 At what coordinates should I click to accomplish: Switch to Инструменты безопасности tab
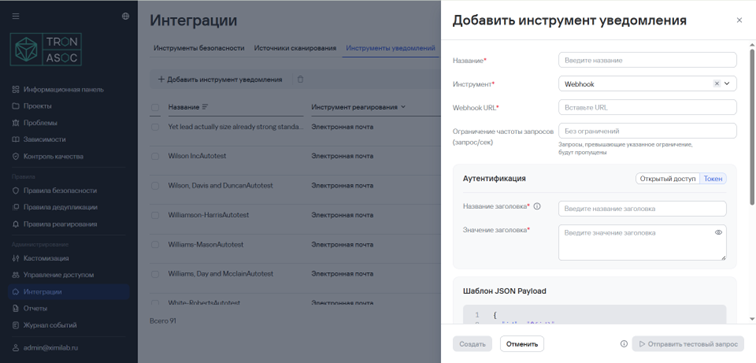[x=199, y=48]
